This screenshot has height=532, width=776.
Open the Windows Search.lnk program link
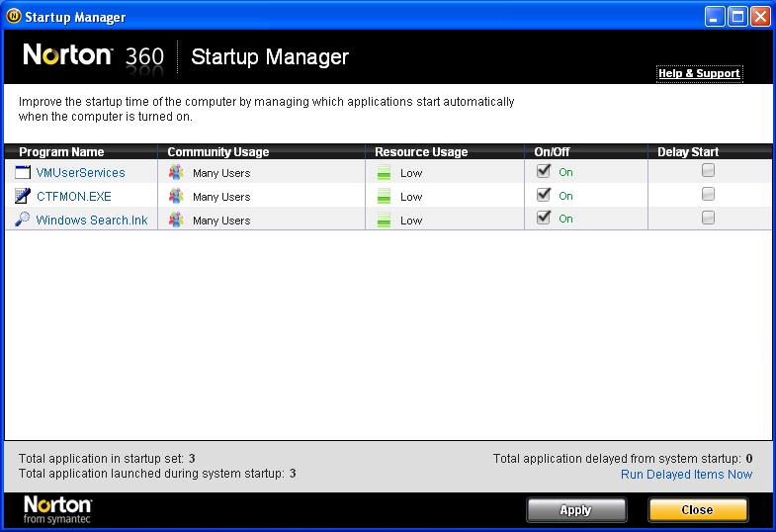pos(92,221)
